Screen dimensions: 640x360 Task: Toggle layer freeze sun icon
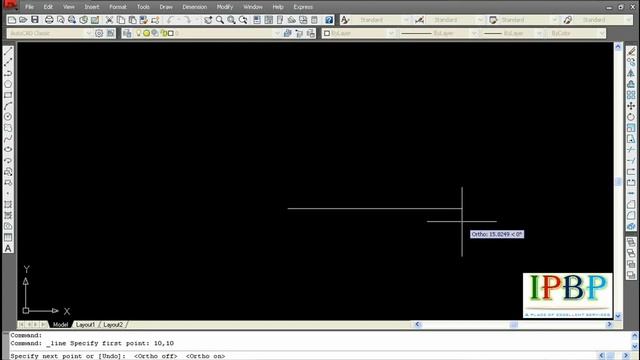pos(147,33)
